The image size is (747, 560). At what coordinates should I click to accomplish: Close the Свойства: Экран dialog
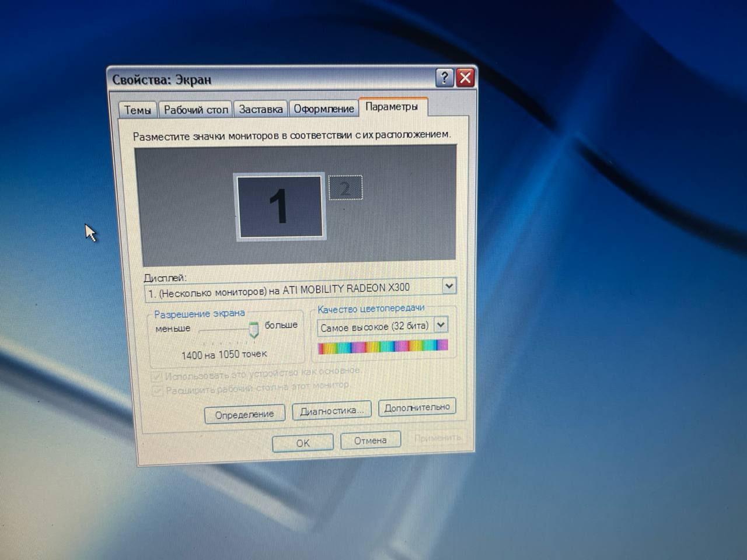465,78
